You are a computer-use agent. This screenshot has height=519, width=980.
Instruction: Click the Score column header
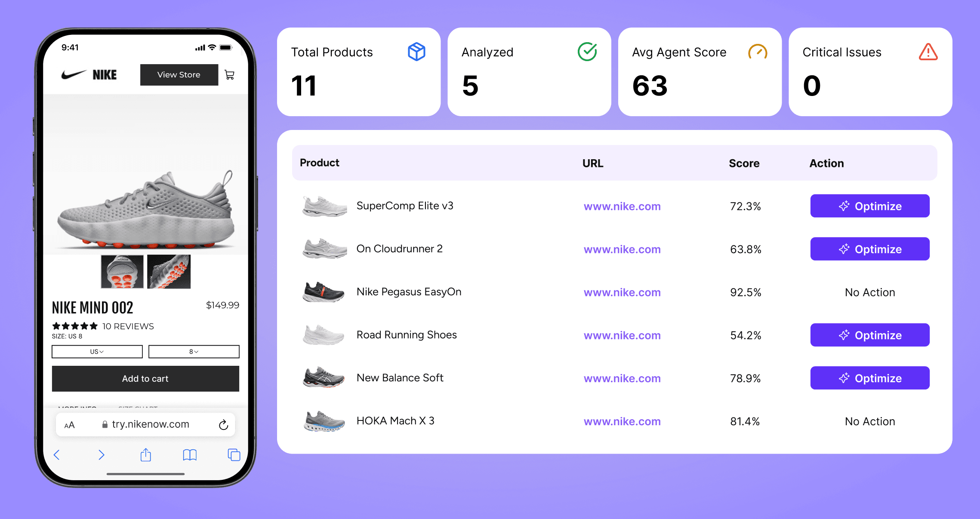744,164
